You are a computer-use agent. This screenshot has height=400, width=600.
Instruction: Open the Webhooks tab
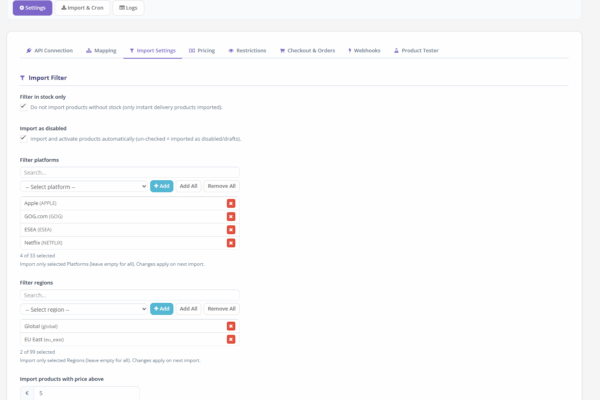click(x=364, y=50)
